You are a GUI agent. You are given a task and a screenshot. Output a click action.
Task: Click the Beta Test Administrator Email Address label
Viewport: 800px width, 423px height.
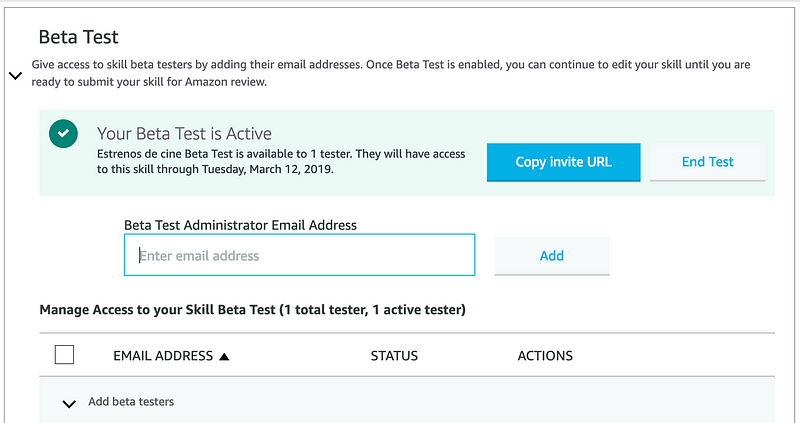pyautogui.click(x=240, y=225)
